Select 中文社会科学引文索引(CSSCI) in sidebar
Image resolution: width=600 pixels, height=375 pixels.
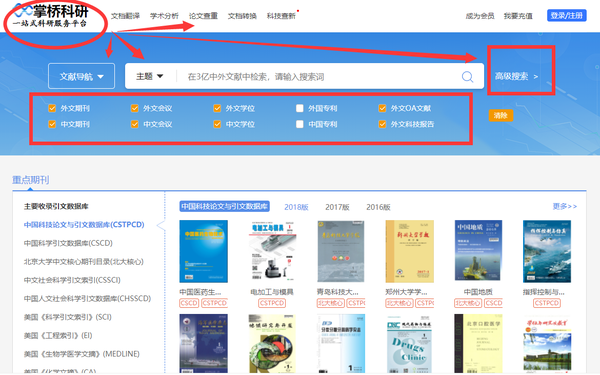point(72,280)
